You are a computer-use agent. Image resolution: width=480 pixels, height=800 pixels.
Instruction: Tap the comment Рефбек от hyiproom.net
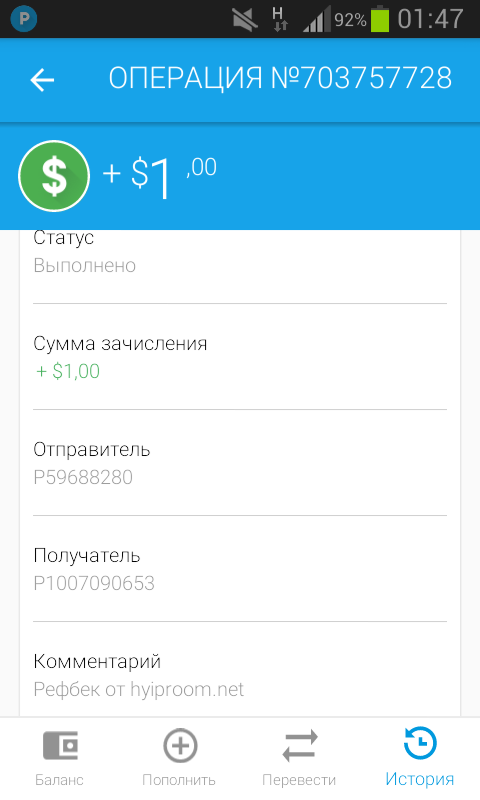(x=139, y=690)
